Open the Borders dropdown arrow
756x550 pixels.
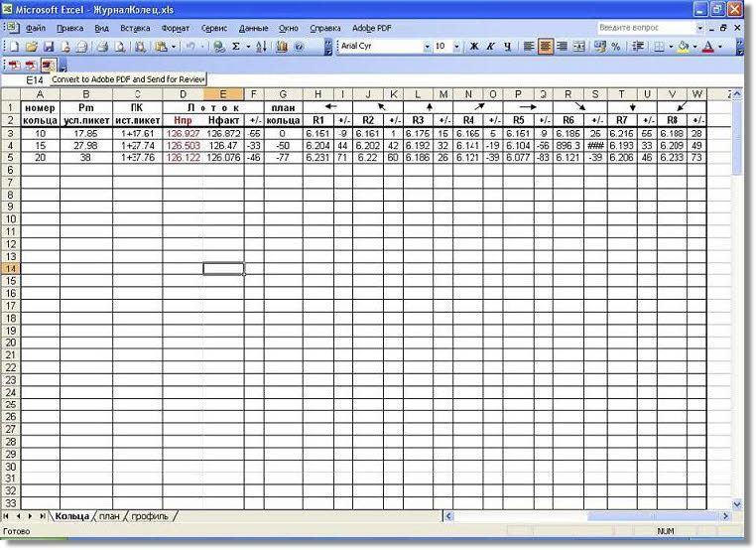tap(670, 47)
